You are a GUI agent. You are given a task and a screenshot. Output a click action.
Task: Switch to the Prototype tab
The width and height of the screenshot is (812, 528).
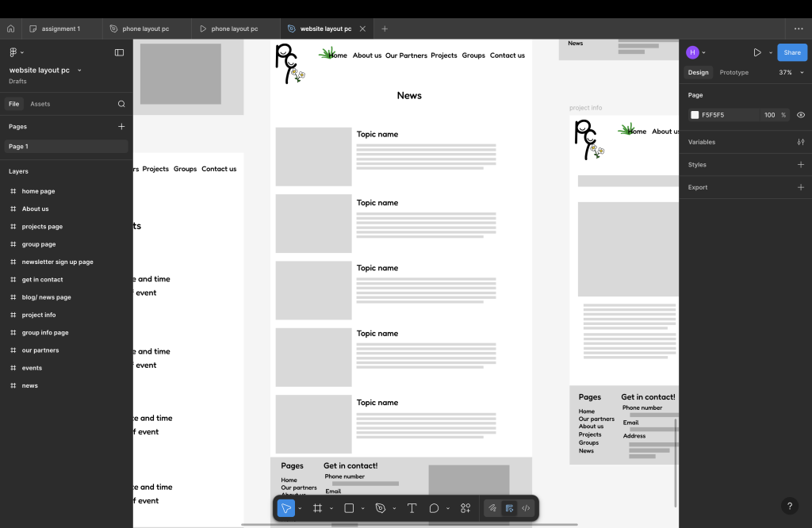733,72
